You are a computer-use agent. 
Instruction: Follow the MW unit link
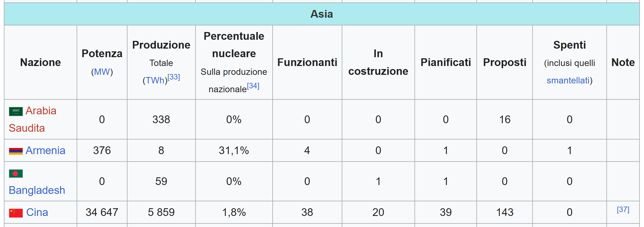coord(102,72)
